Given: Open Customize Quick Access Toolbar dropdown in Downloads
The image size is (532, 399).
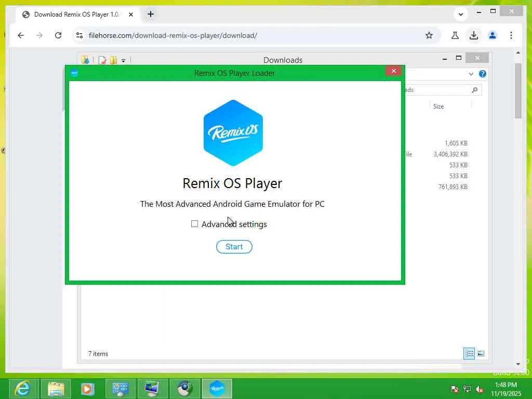Looking at the screenshot, I should (124, 61).
